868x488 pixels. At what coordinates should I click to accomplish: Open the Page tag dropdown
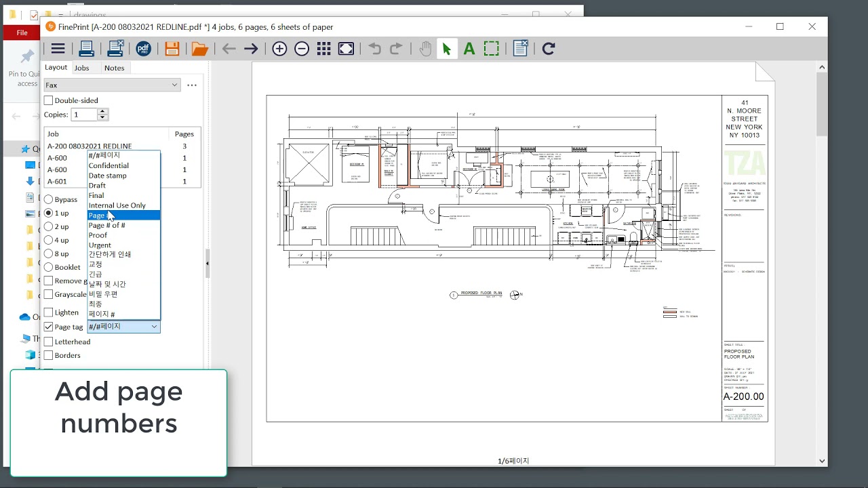(x=154, y=326)
